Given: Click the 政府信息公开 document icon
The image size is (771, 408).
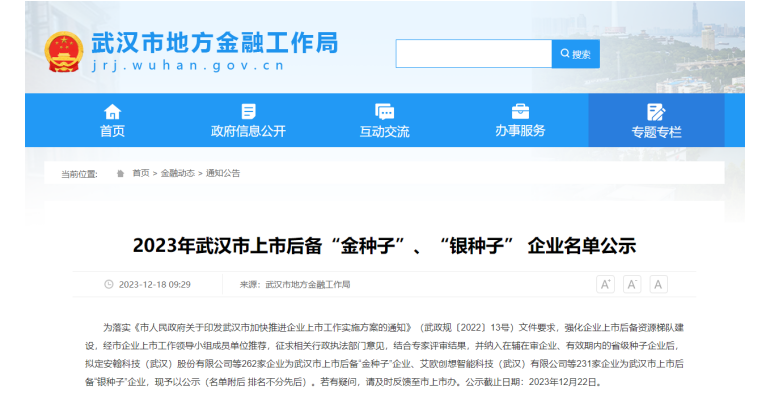Looking at the screenshot, I should tap(248, 111).
